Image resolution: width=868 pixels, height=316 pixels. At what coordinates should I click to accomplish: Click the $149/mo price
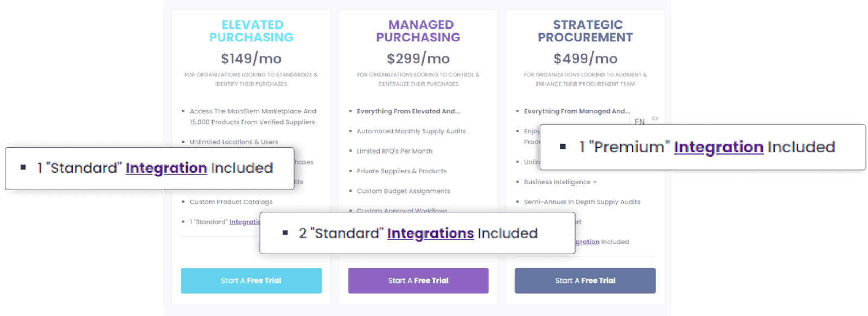251,59
